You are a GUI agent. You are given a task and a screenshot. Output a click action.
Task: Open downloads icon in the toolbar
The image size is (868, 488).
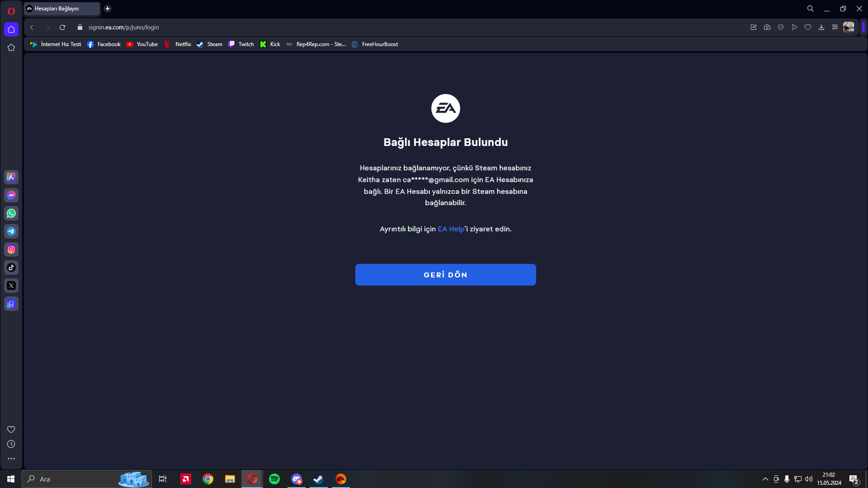821,27
